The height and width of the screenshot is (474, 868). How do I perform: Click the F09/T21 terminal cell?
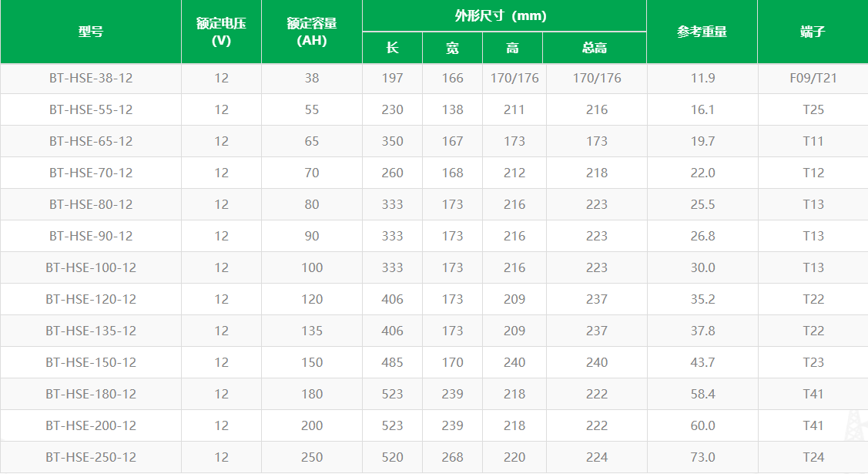(x=813, y=78)
